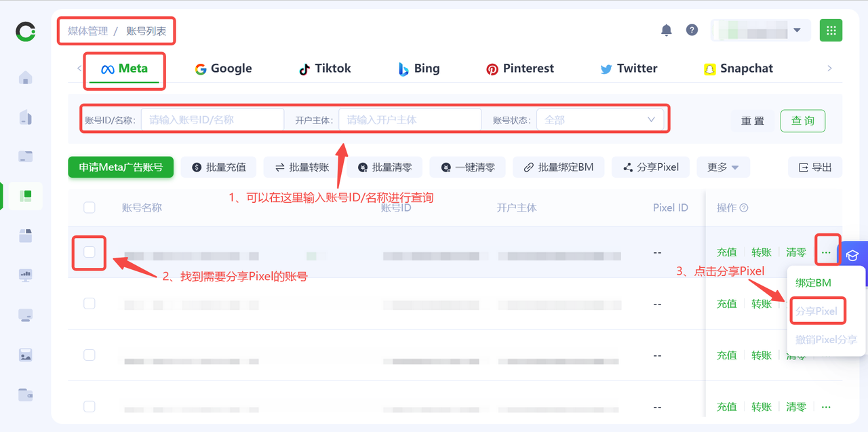
Task: Open the green apps grid icon
Action: [831, 31]
